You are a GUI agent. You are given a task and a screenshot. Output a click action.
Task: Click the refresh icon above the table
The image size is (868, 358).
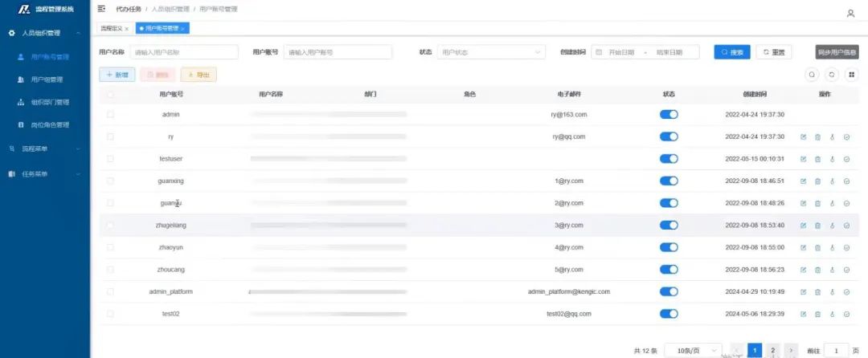click(x=832, y=75)
